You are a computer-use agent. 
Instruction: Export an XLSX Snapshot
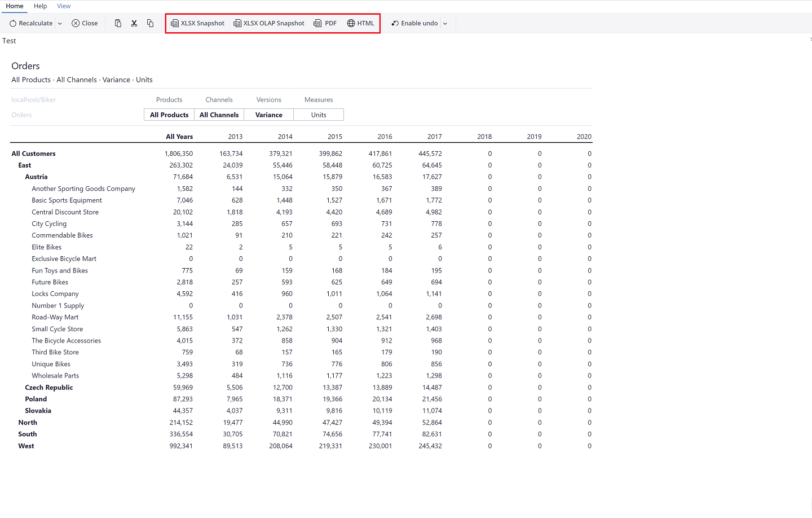pyautogui.click(x=198, y=23)
